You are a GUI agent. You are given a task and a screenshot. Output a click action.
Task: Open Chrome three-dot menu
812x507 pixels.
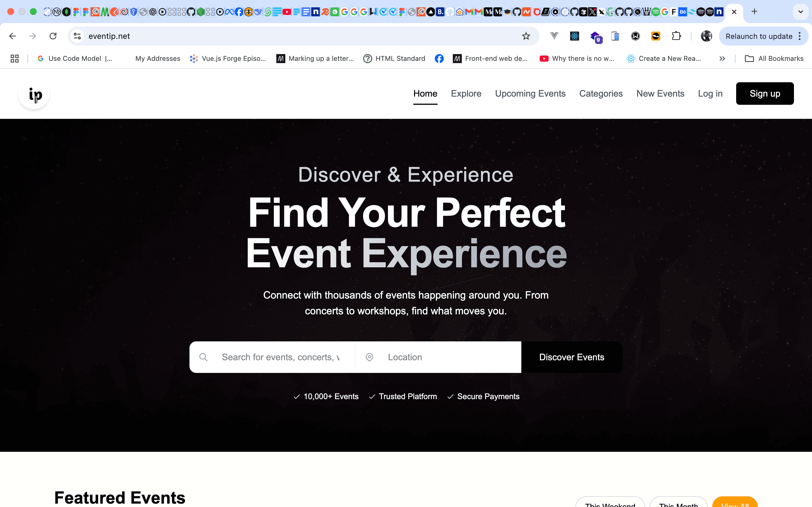tap(800, 36)
